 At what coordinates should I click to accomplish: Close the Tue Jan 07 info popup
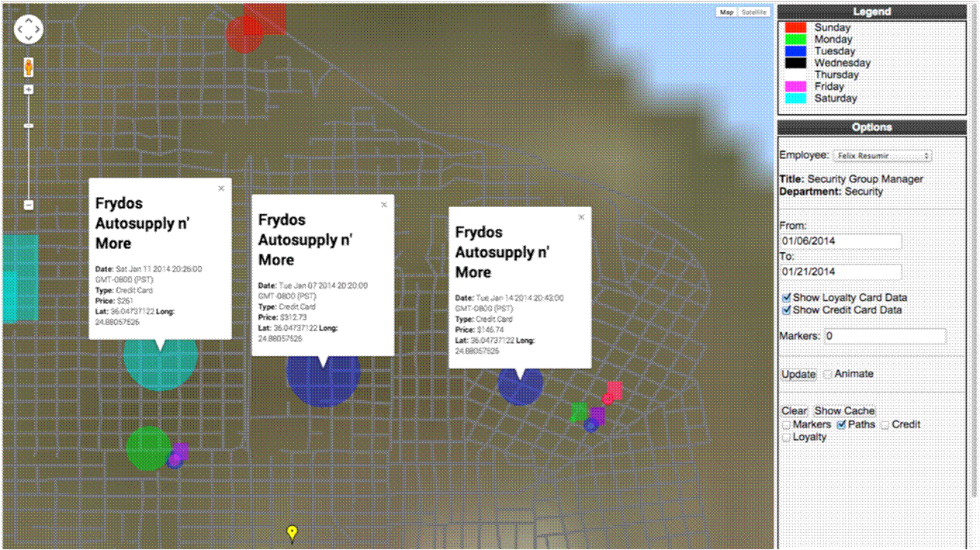pos(383,205)
